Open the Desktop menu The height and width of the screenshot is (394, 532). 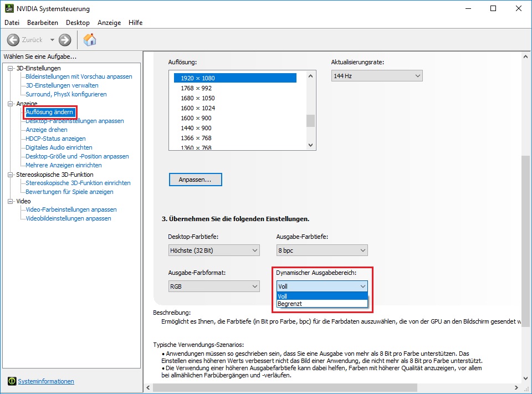[78, 22]
